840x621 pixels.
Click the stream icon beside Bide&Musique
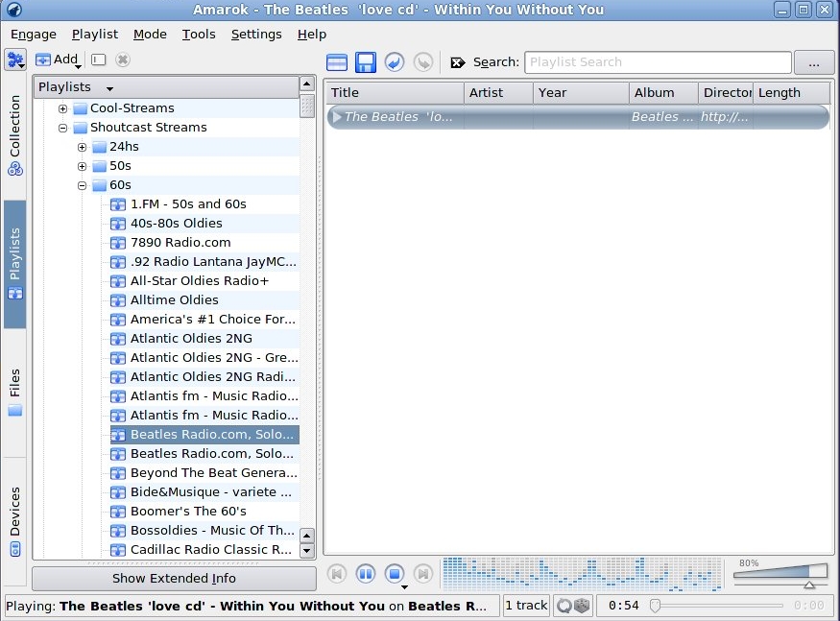(x=118, y=492)
